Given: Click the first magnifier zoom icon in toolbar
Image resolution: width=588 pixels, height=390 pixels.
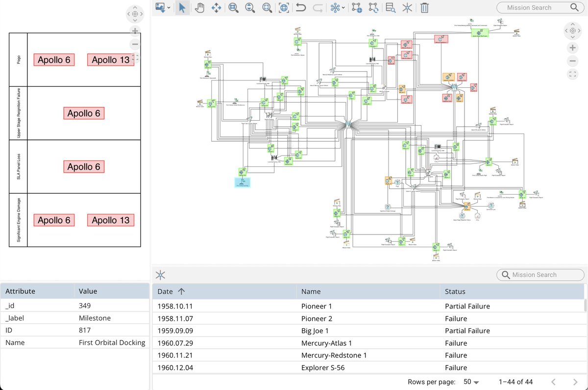Looking at the screenshot, I should pyautogui.click(x=233, y=7).
